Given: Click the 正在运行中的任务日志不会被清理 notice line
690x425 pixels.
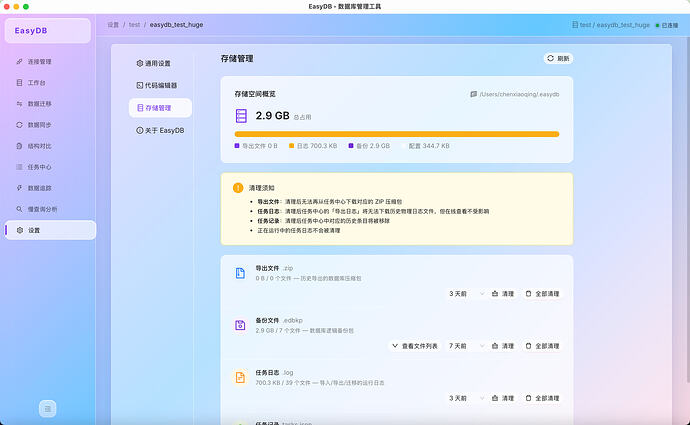Looking at the screenshot, I should [x=298, y=230].
